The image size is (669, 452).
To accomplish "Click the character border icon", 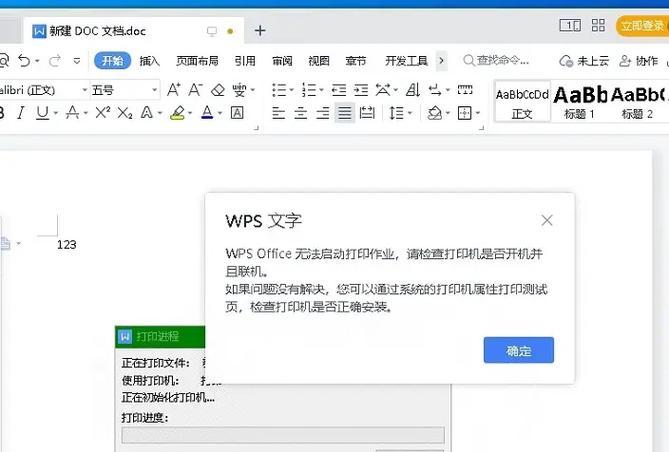I will click(237, 113).
